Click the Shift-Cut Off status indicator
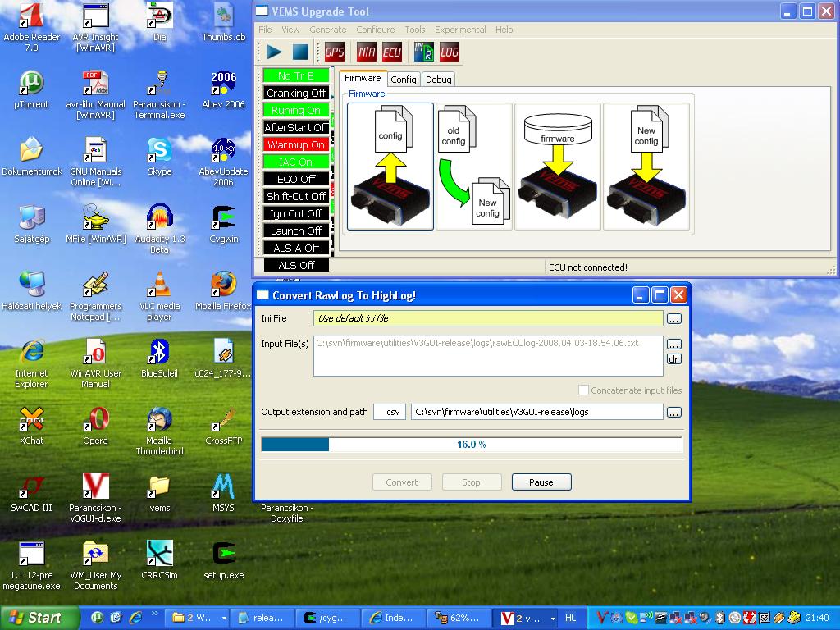Image resolution: width=840 pixels, height=630 pixels. tap(295, 196)
